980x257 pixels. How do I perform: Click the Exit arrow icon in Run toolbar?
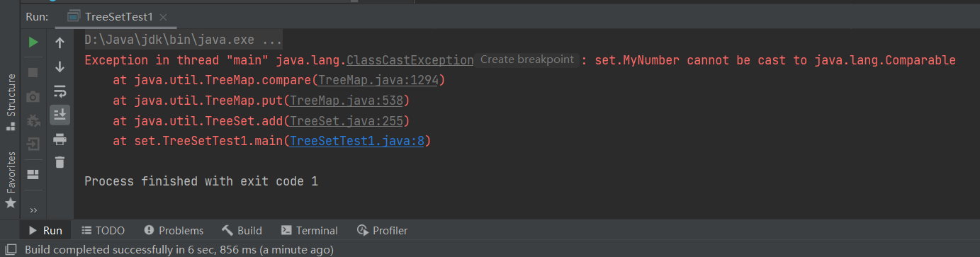tap(33, 144)
